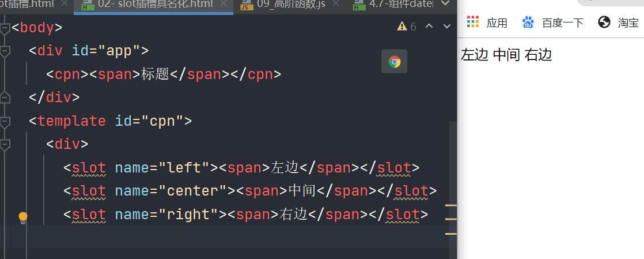The width and height of the screenshot is (644, 259).
Task: Open the 淘宝 bookmark
Action: tap(619, 22)
